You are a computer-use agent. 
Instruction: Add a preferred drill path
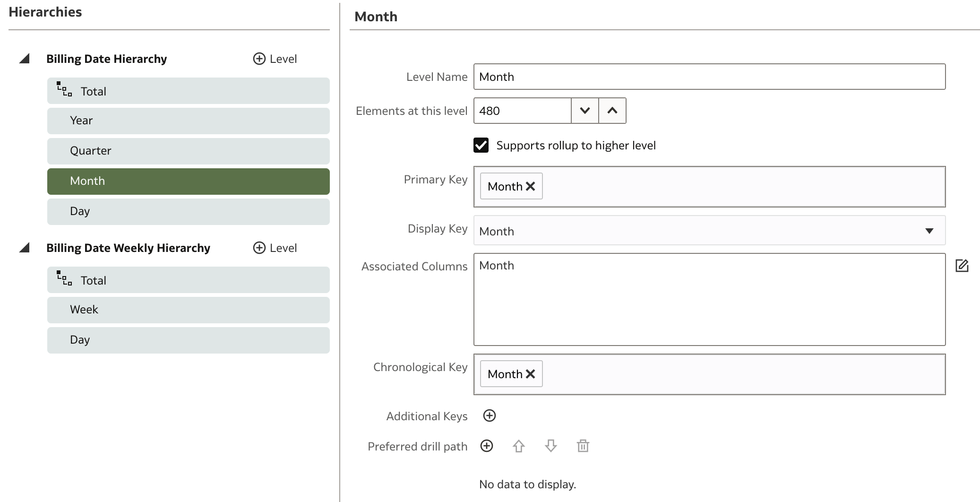coord(487,446)
